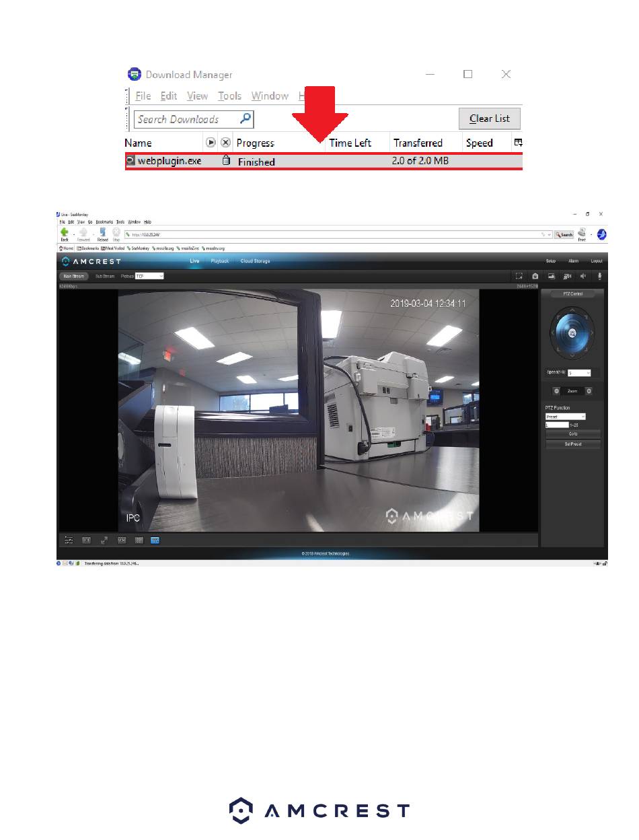Click the Print toolbar icon
This screenshot has height=840, width=639.
[582, 234]
